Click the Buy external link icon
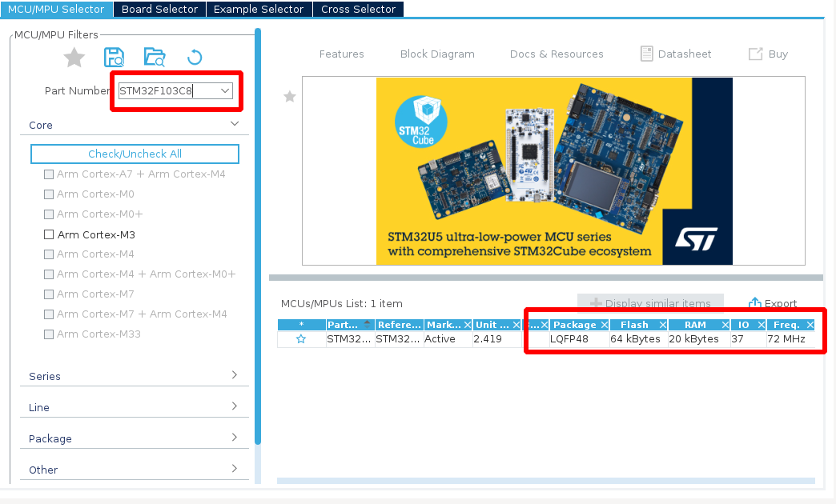This screenshot has width=836, height=504. [x=755, y=54]
